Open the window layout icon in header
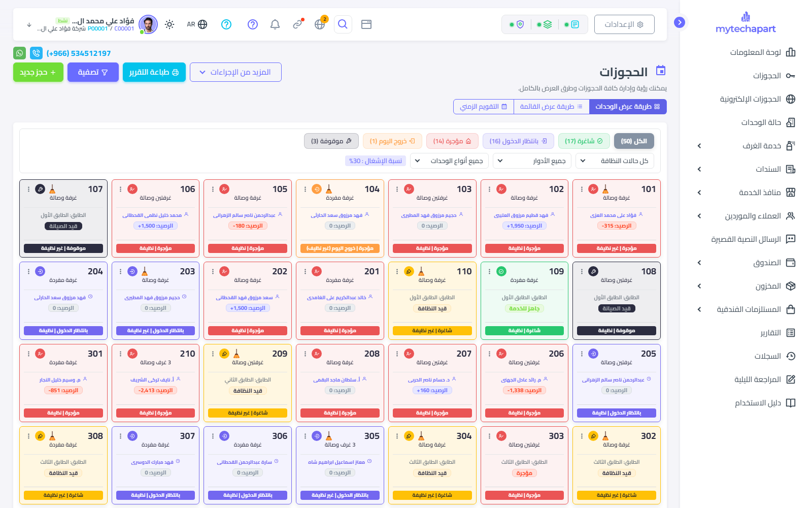The image size is (812, 508). click(366, 24)
